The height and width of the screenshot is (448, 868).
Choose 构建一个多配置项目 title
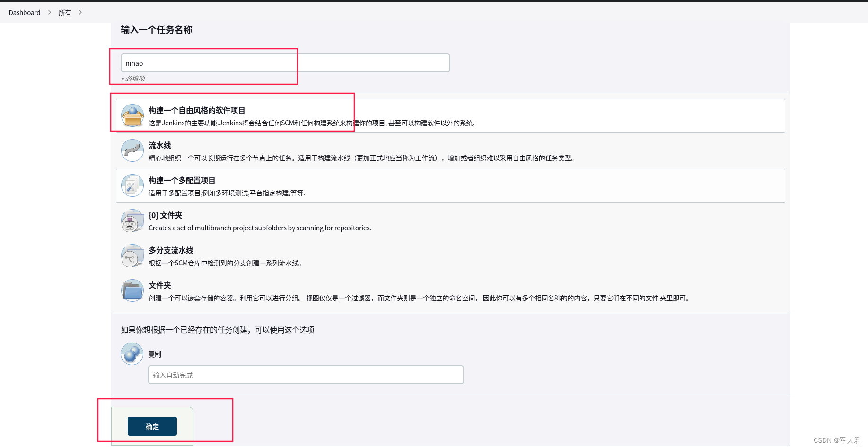182,180
